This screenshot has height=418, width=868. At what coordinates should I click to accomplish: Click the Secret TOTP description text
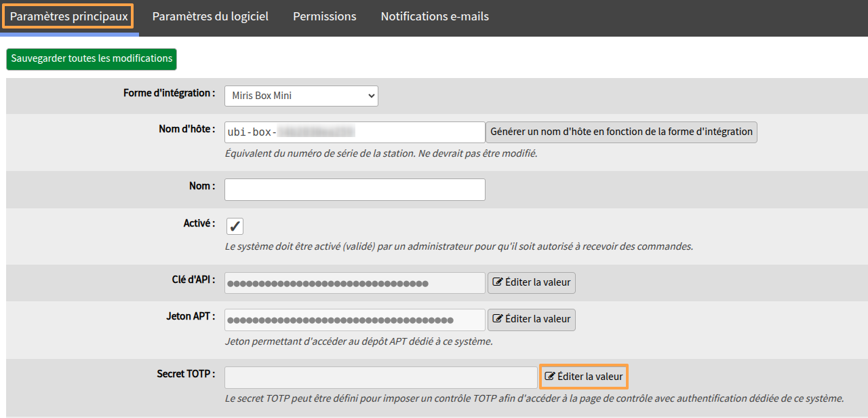click(x=534, y=399)
